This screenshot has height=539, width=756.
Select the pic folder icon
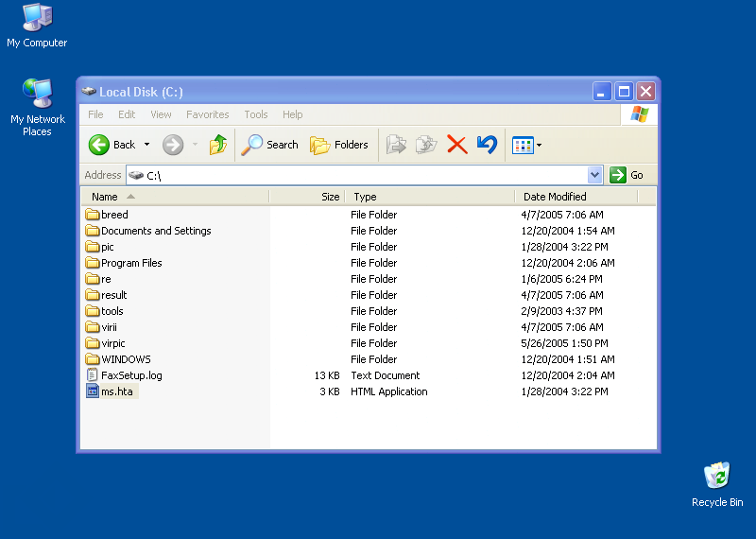[x=92, y=247]
